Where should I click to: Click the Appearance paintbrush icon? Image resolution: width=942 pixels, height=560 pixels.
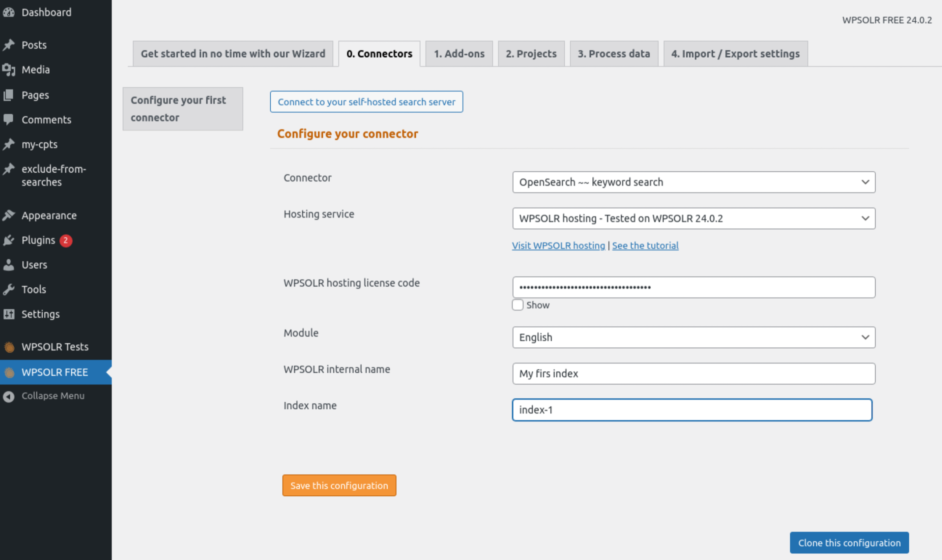(x=9, y=215)
